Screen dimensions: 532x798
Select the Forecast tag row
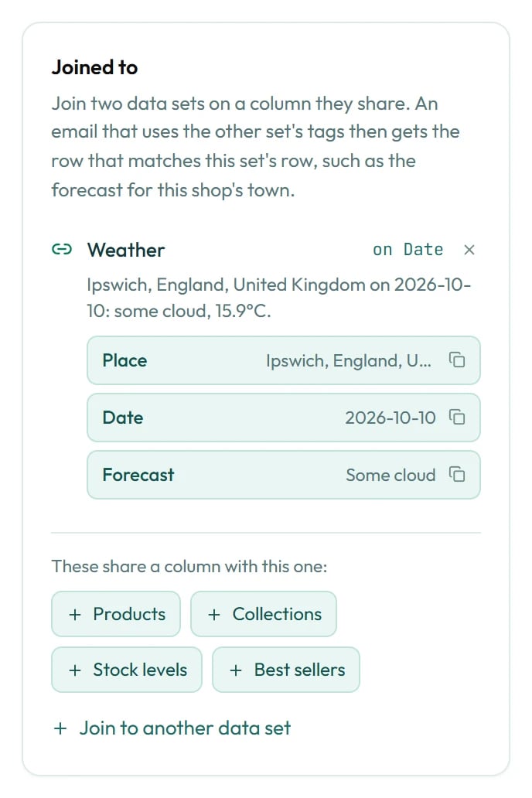(x=284, y=474)
